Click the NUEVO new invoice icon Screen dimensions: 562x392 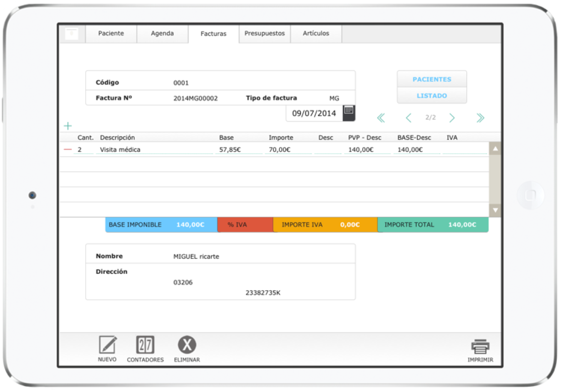pyautogui.click(x=107, y=345)
